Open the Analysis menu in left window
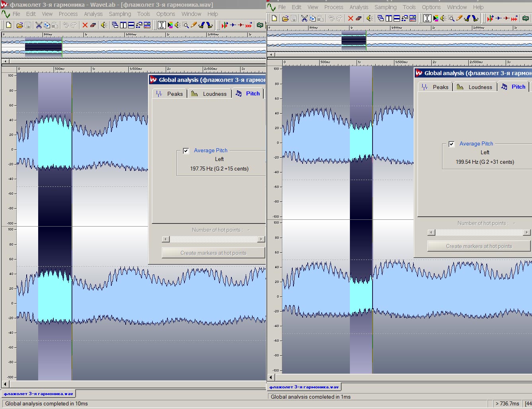532x409 pixels. 93,14
